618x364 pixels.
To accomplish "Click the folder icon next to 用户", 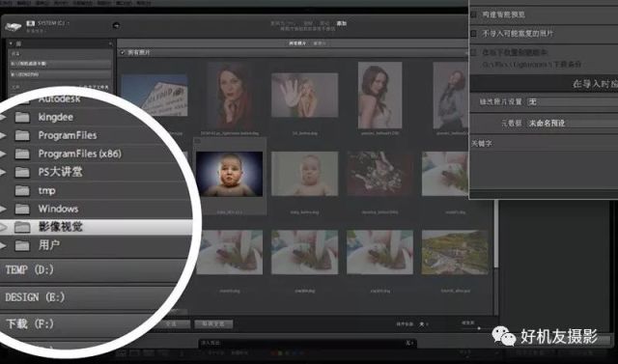I will tap(22, 246).
